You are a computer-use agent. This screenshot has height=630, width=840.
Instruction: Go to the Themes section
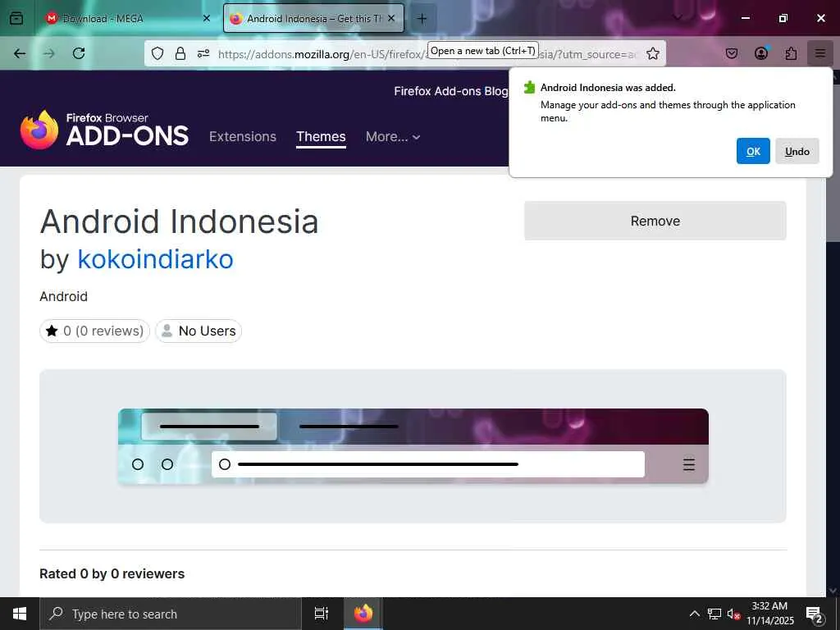[321, 137]
